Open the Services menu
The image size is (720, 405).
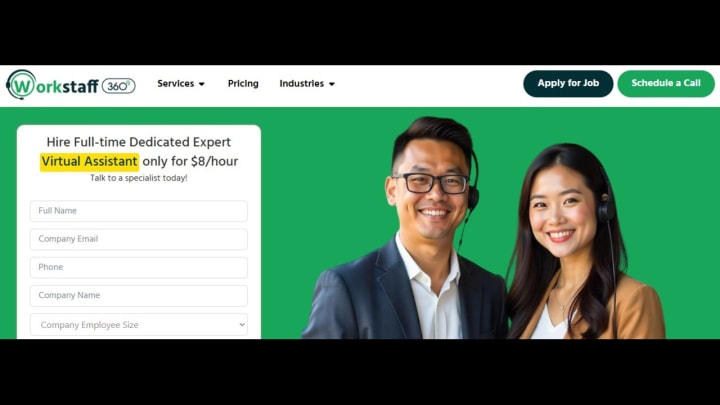pos(181,84)
